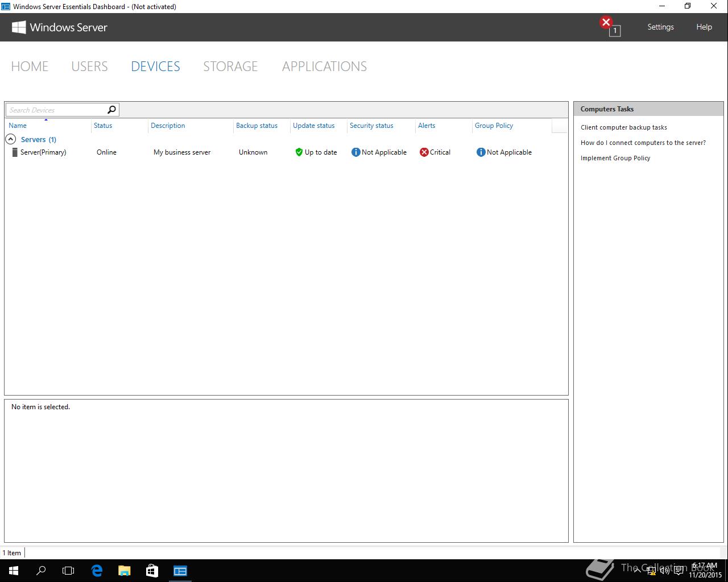
Task: Click the Online status cell
Action: click(x=106, y=152)
